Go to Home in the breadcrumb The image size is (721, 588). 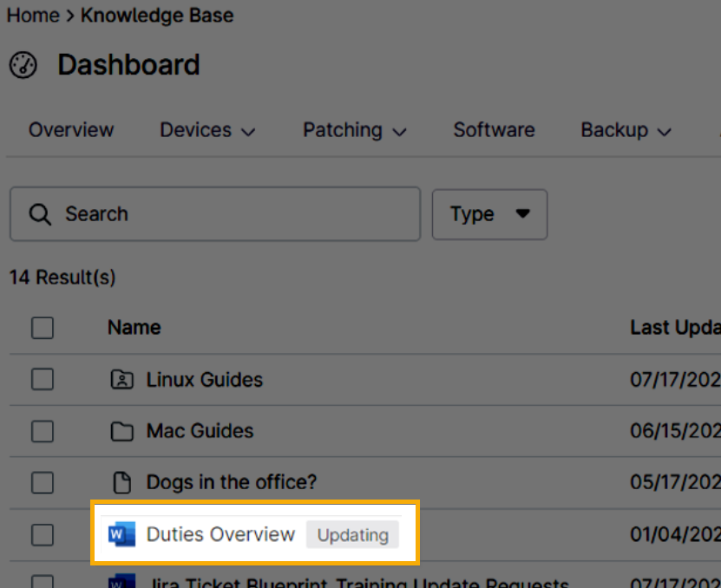(33, 16)
